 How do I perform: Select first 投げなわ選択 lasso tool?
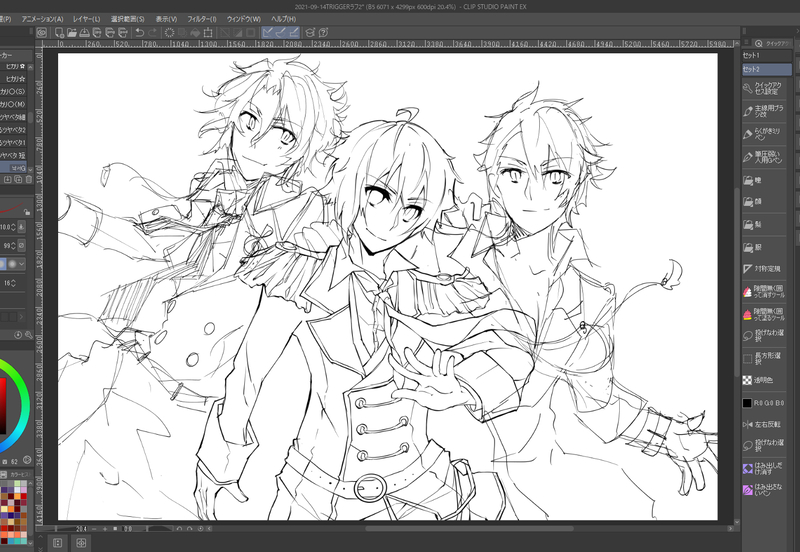click(764, 336)
